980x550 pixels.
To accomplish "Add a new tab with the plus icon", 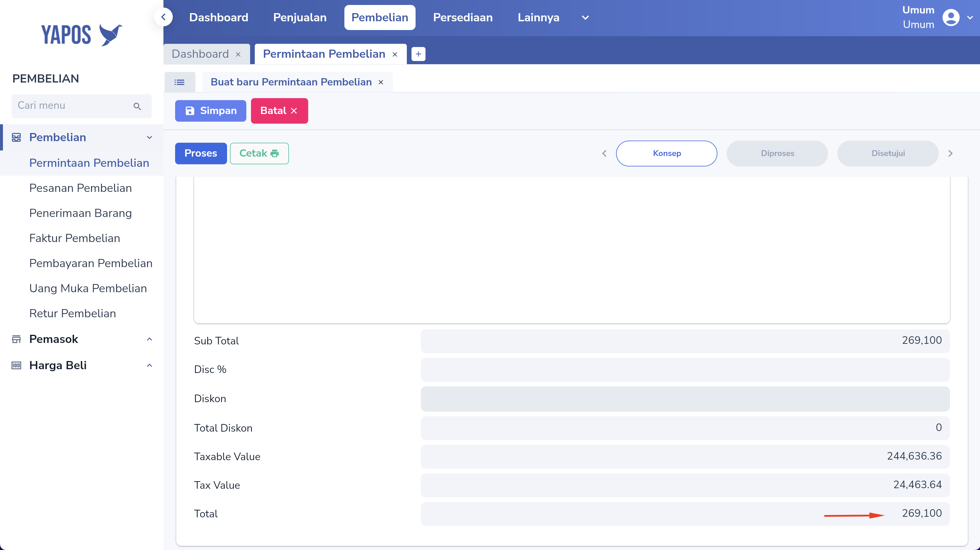I will click(x=418, y=54).
